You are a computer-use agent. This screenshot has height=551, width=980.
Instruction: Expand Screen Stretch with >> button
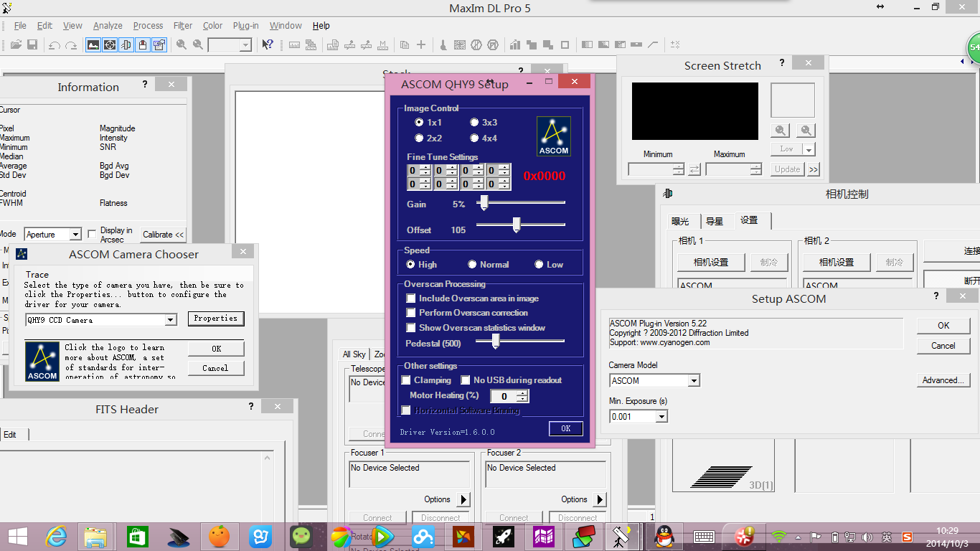[813, 169]
